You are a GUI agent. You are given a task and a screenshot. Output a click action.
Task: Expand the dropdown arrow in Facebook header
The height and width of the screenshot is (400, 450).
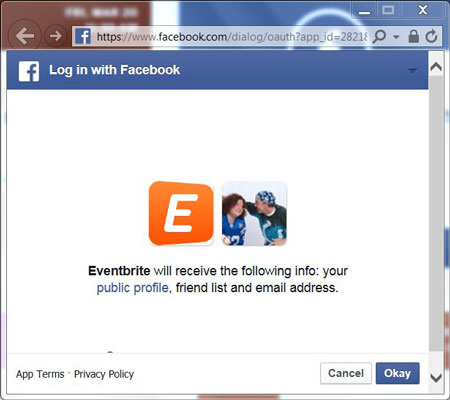pyautogui.click(x=413, y=70)
